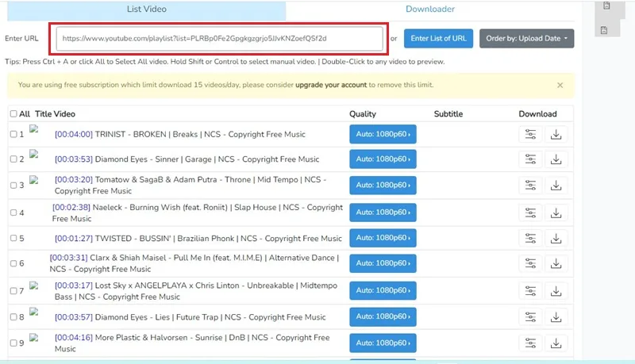The image size is (635, 364).
Task: Dismiss the free subscription warning banner
Action: pos(560,86)
